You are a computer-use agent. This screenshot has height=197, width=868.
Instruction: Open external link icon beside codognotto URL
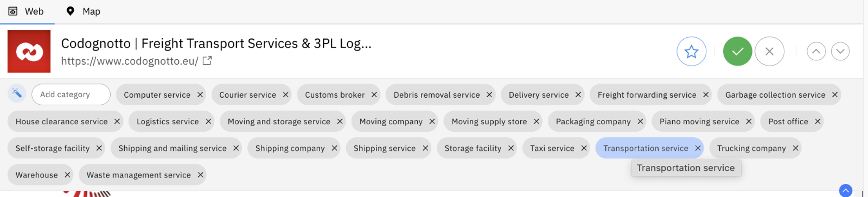point(207,61)
